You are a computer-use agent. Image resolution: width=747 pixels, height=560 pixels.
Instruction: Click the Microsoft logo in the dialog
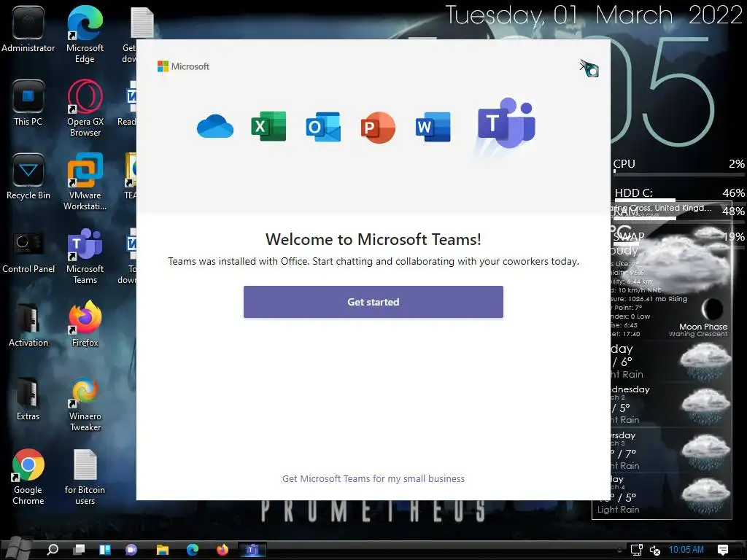tap(183, 66)
